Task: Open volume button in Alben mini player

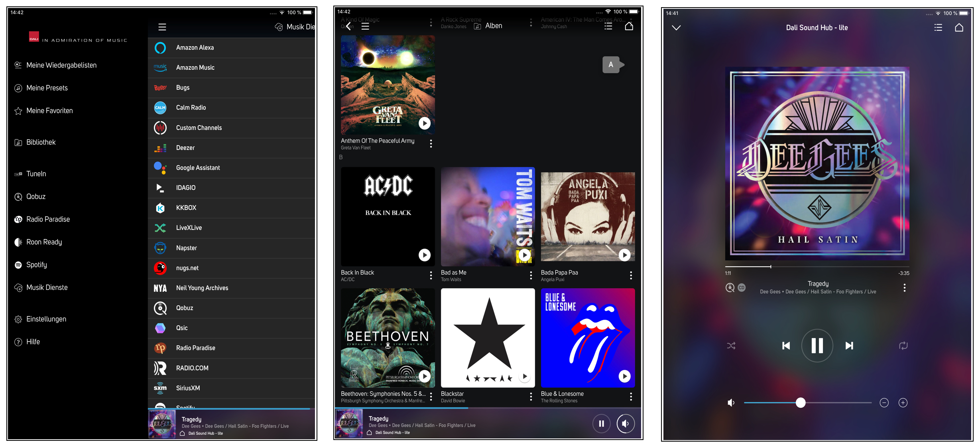Action: [626, 424]
